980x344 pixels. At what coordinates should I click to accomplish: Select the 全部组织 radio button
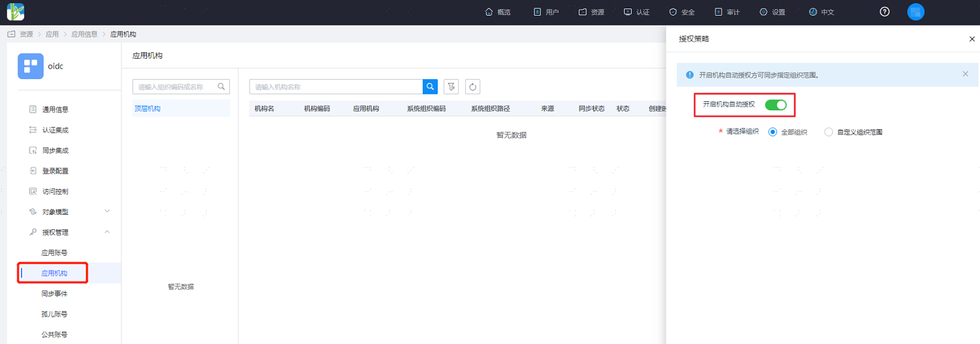pos(773,132)
